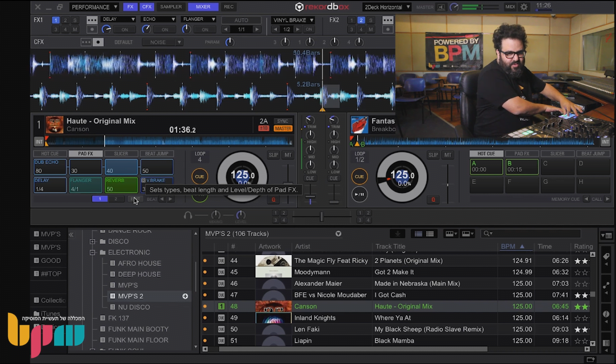Viewport: 616px width, 364px height.
Task: Open related tracks icon in right sidebar
Action: (x=606, y=285)
